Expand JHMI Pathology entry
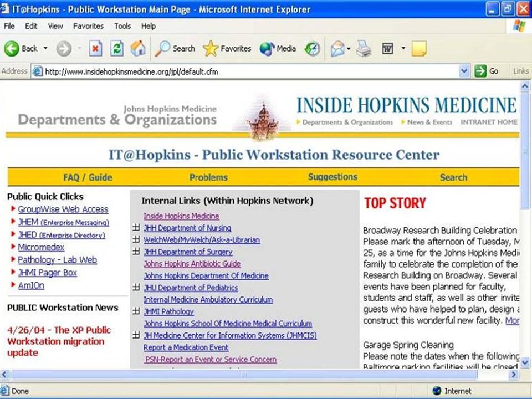532x399 pixels. (x=136, y=311)
